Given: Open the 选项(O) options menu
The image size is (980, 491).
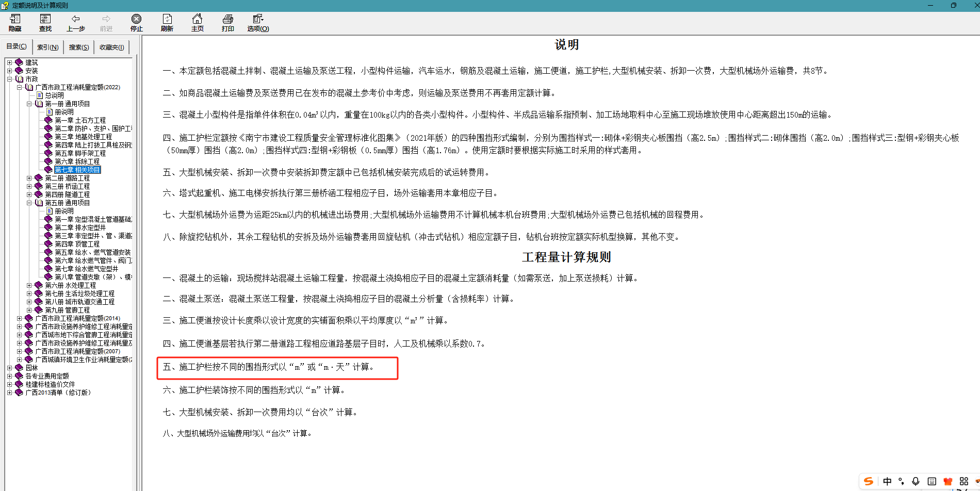Looking at the screenshot, I should point(258,23).
